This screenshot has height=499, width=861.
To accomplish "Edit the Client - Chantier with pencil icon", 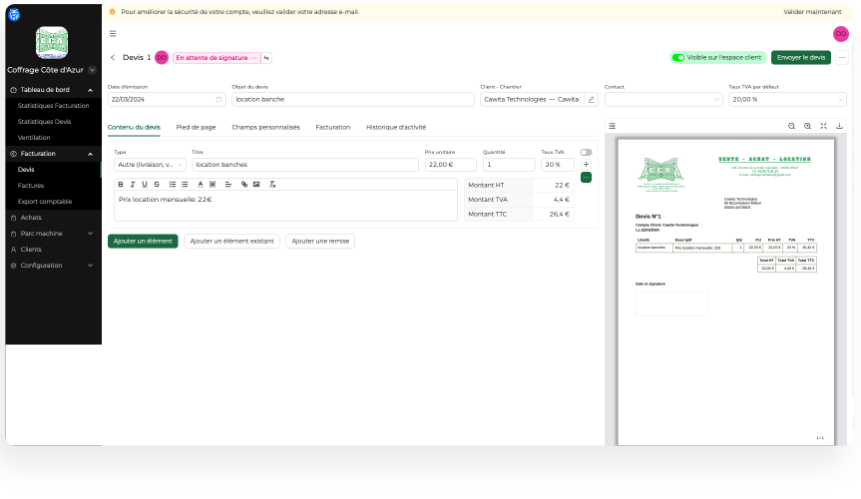I will (x=591, y=100).
